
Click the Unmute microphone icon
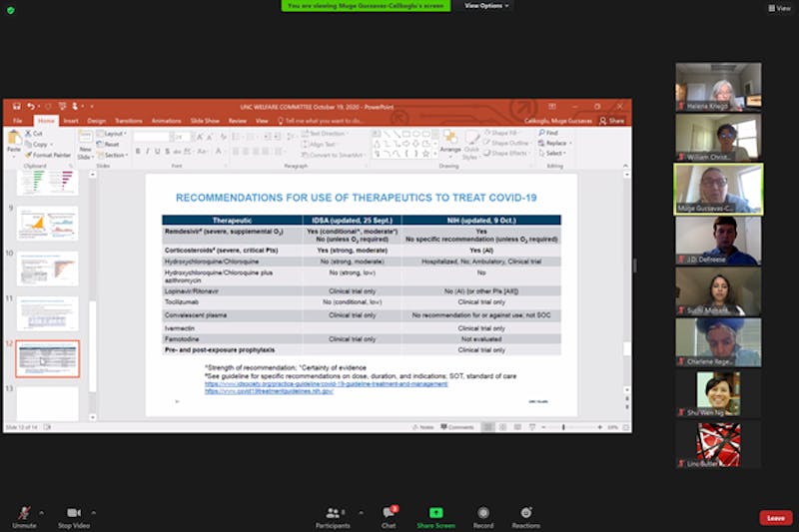(x=24, y=512)
